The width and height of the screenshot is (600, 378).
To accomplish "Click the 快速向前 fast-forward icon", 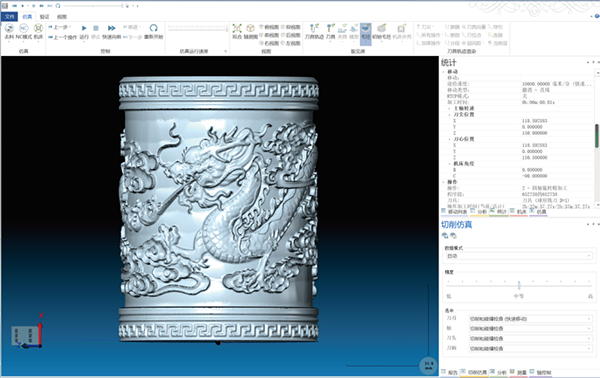I will 111,31.
